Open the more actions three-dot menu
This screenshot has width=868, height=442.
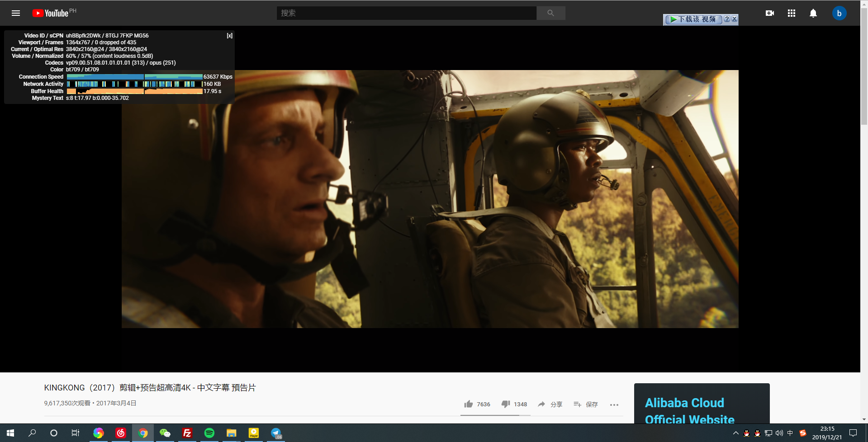tap(614, 404)
